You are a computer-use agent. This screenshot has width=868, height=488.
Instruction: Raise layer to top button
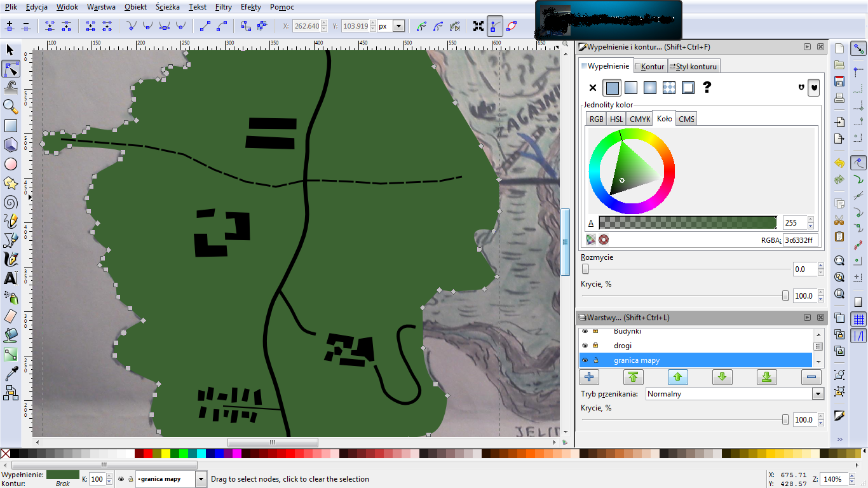click(633, 377)
